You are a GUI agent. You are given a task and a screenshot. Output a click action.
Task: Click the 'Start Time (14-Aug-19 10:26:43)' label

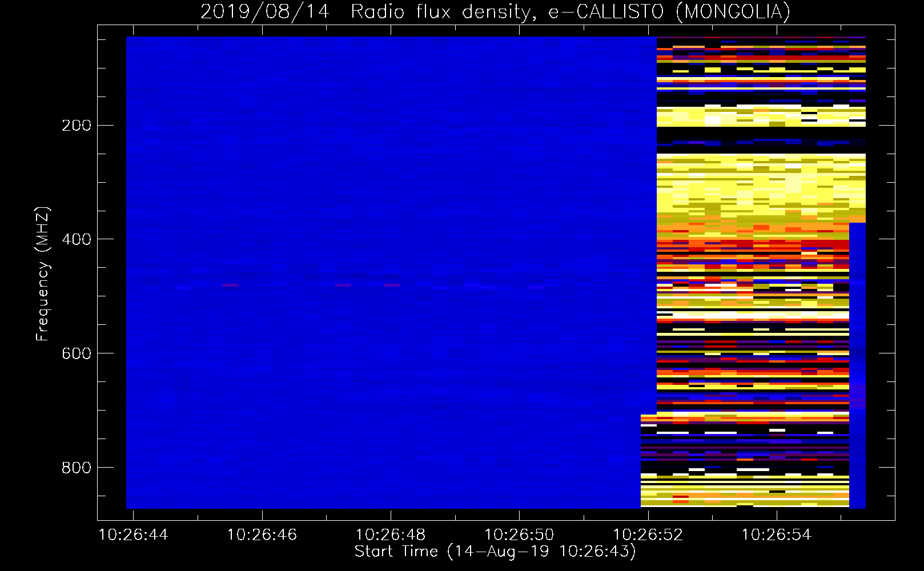(x=495, y=552)
